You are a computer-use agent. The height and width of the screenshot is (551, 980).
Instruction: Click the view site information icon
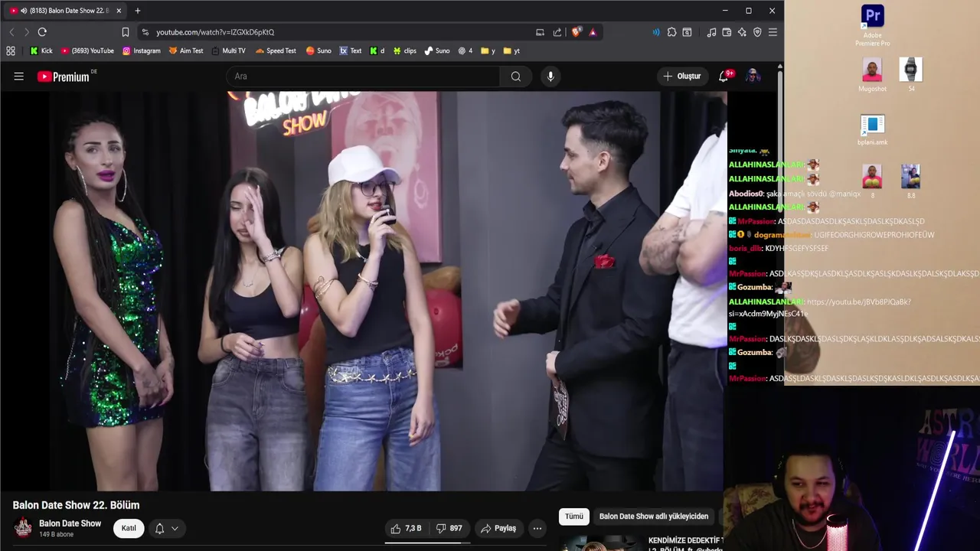(145, 32)
